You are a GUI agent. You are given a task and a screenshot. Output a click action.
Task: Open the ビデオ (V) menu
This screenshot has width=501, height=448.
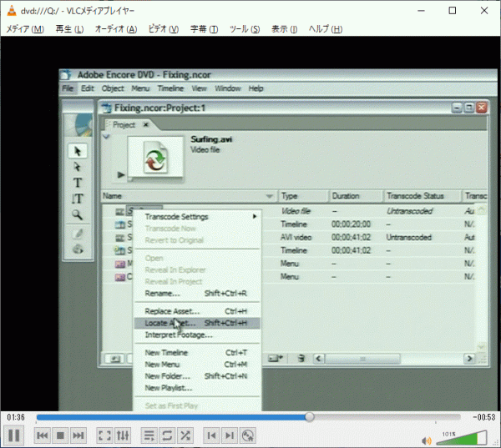pyautogui.click(x=164, y=29)
